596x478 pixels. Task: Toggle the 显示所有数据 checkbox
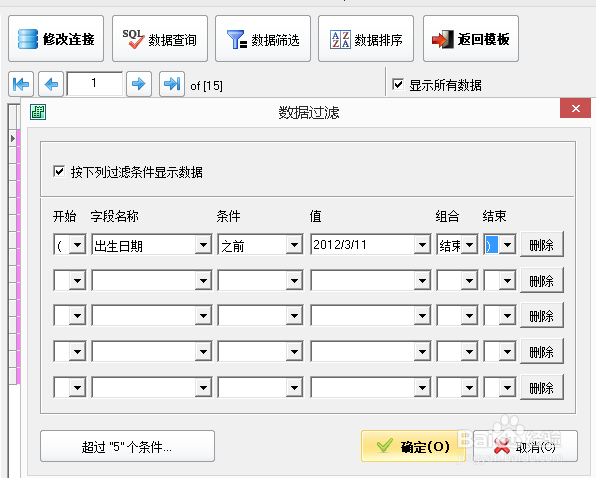[x=398, y=84]
